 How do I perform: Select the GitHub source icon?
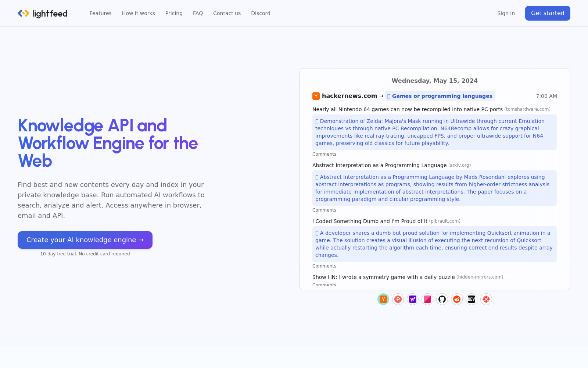coord(442,299)
